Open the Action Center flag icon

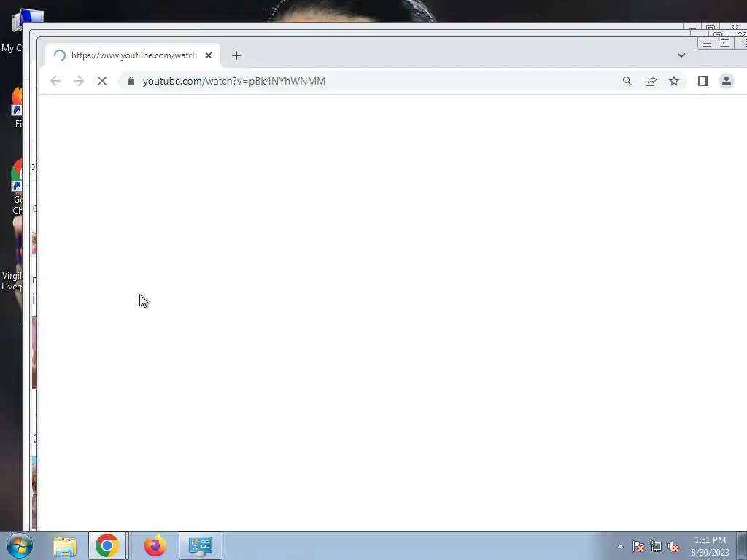638,546
